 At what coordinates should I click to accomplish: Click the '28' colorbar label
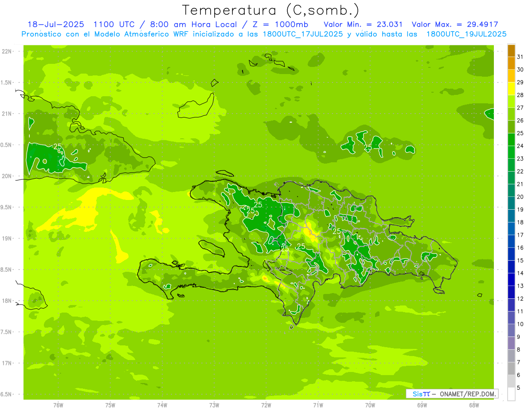pyautogui.click(x=520, y=95)
